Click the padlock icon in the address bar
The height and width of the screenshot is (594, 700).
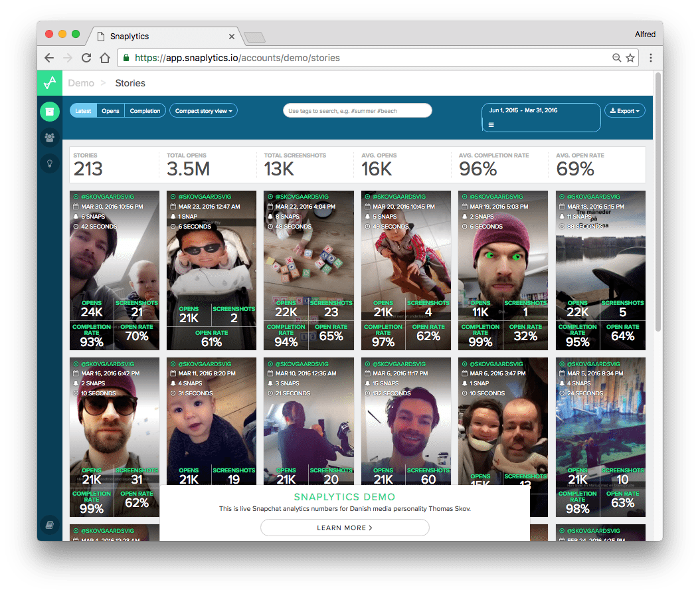click(x=126, y=58)
